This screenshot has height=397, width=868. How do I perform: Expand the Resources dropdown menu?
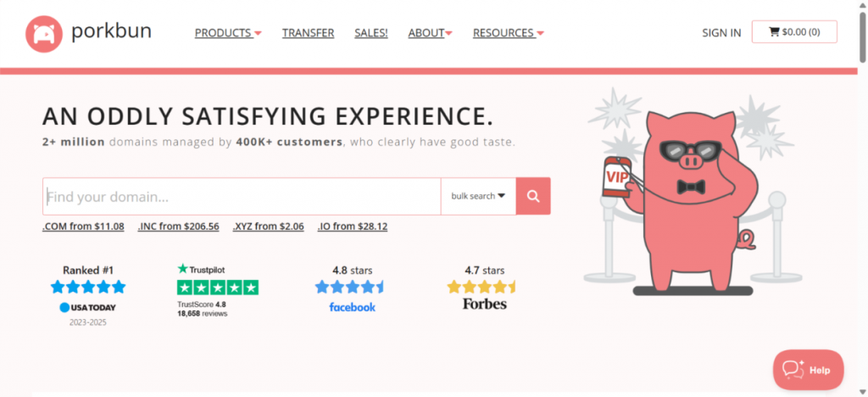tap(508, 33)
